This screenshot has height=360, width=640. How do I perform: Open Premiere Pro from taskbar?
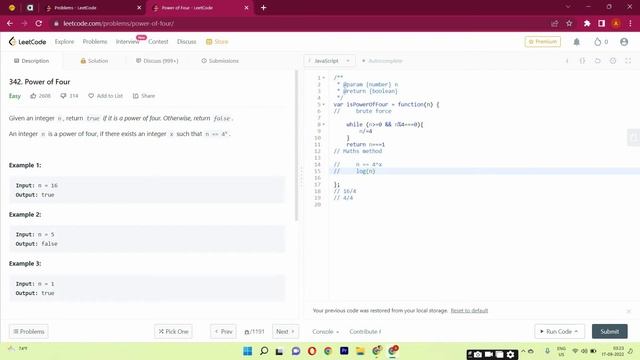pyautogui.click(x=344, y=351)
